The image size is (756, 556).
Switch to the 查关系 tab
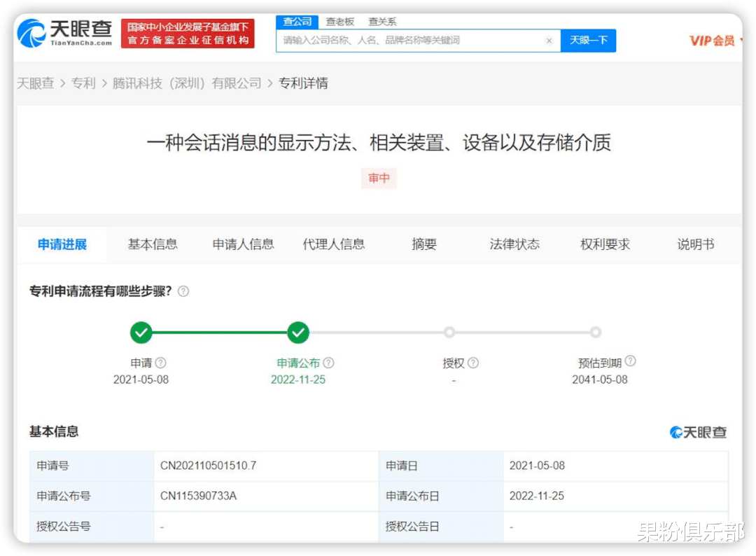coord(382,21)
